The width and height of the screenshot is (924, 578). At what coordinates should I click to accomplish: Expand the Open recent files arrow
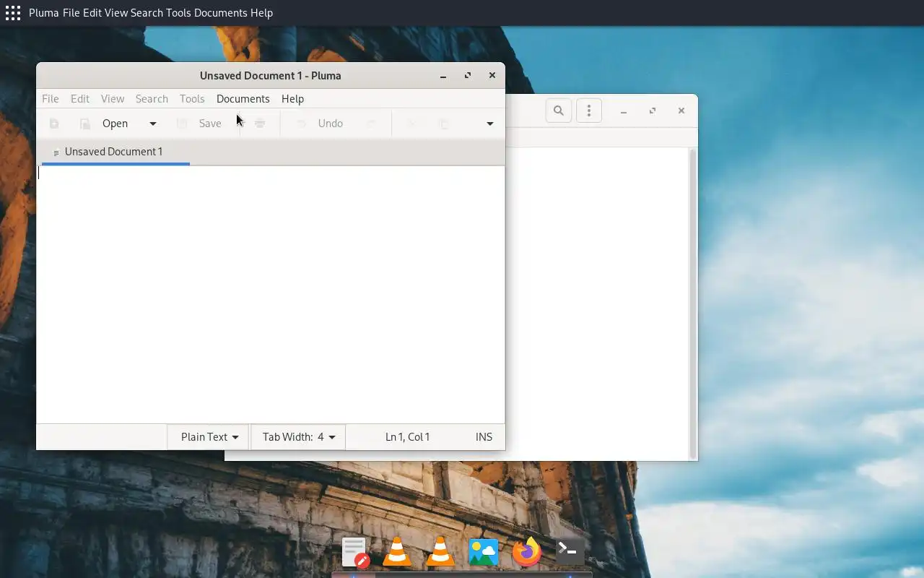tap(152, 124)
